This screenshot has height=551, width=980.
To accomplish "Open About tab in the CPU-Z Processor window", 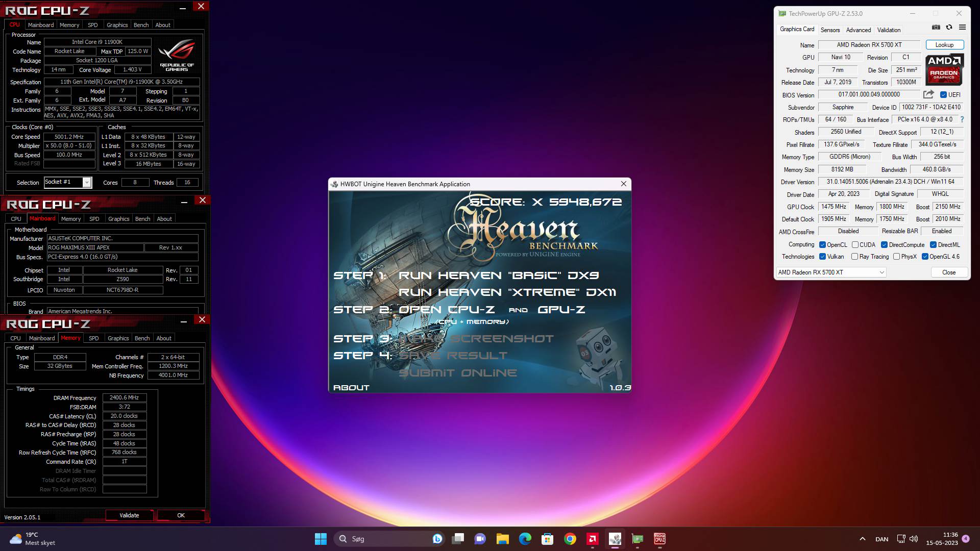I will tap(163, 25).
